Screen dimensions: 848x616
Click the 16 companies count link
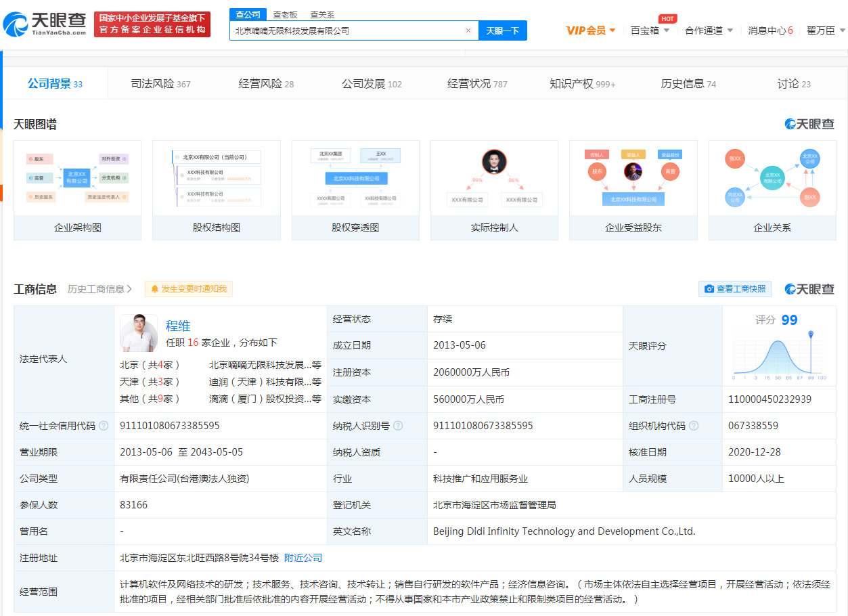(193, 343)
